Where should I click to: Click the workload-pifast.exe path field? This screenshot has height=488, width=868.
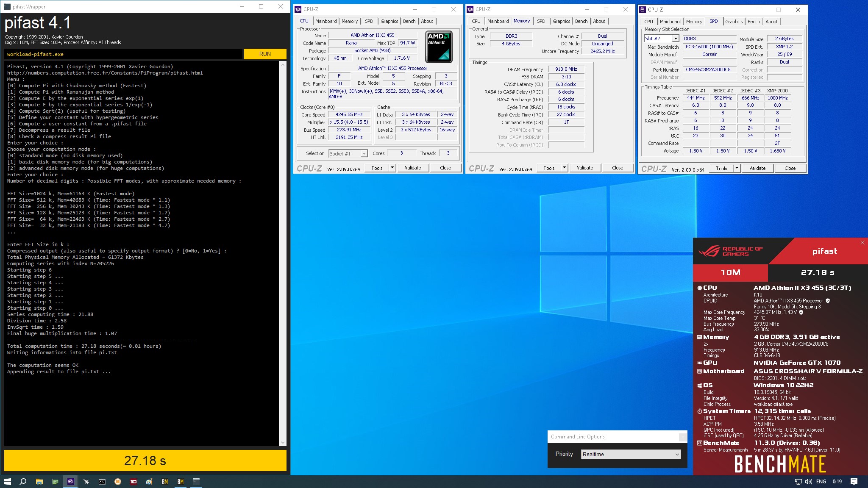click(x=123, y=54)
